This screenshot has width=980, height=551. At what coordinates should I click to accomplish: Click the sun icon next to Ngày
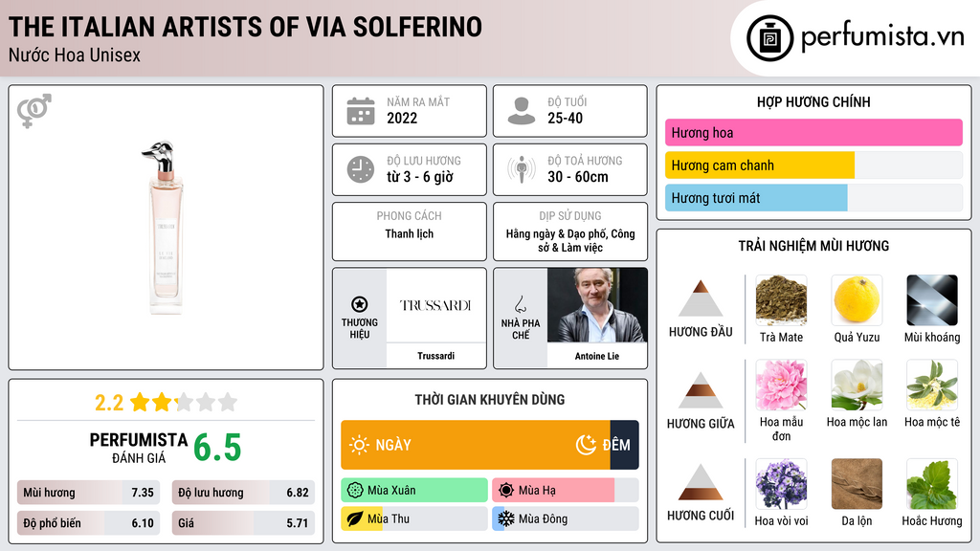point(360,445)
